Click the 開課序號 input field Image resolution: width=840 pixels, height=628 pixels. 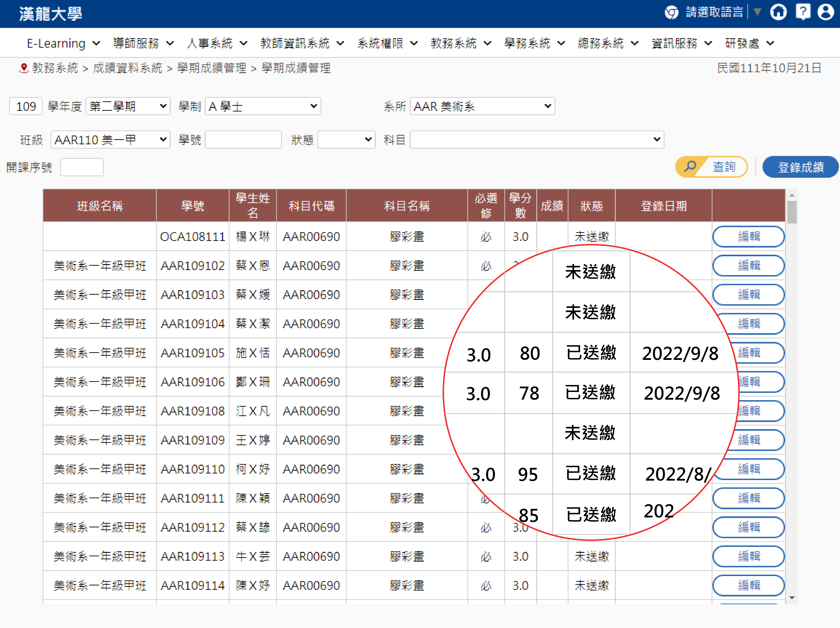coord(82,167)
